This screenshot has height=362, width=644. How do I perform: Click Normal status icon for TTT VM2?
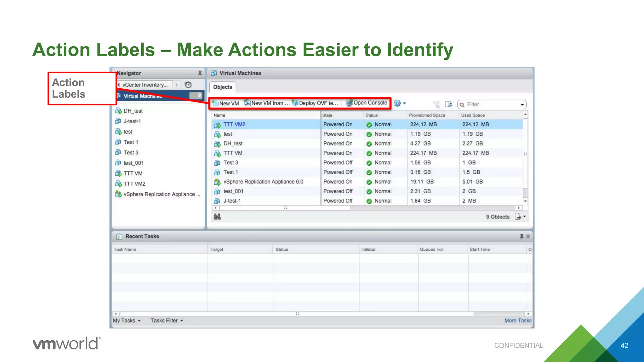pyautogui.click(x=369, y=125)
